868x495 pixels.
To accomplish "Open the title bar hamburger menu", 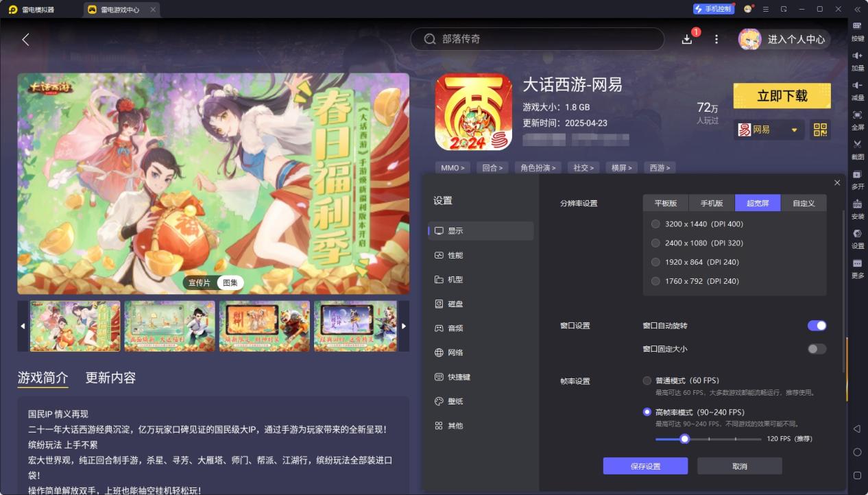I will [765, 9].
